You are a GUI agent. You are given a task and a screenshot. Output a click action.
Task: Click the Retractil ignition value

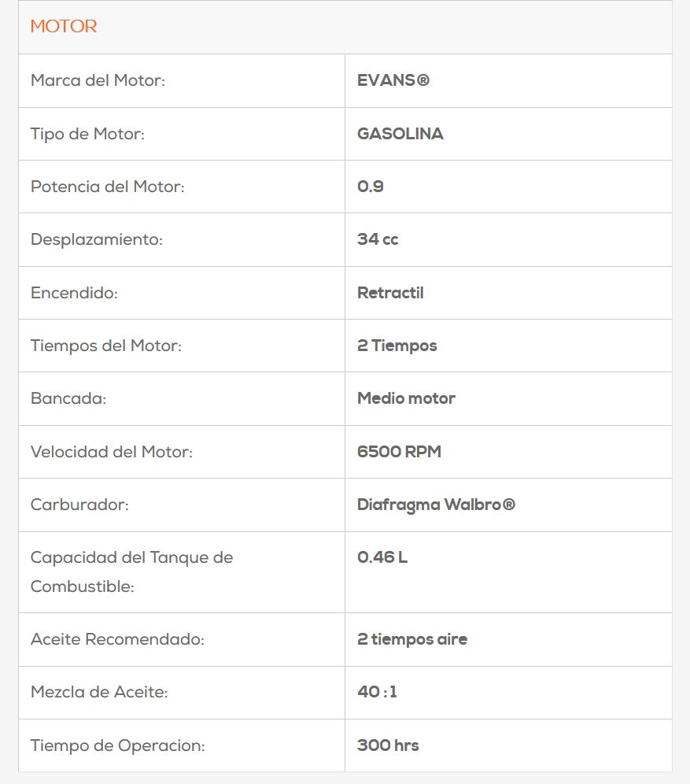(x=390, y=293)
